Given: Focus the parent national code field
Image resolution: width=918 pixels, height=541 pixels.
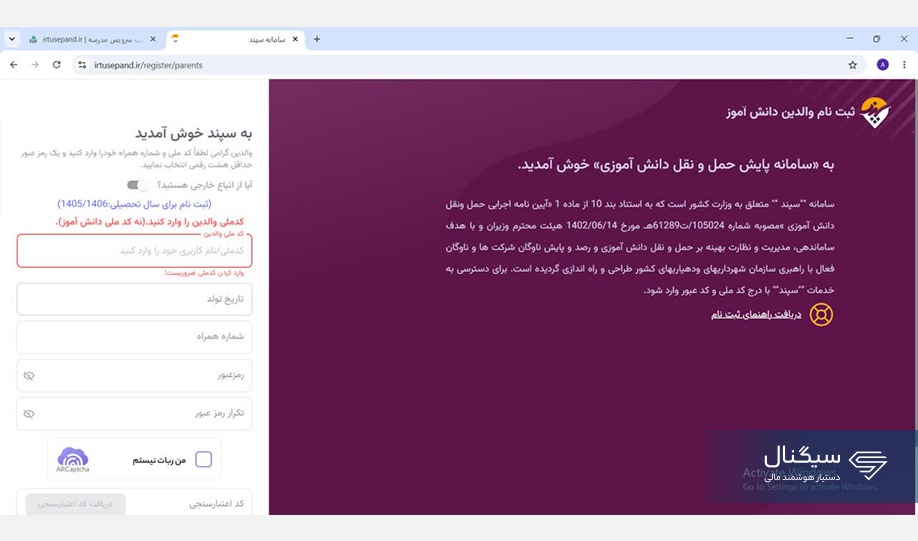Looking at the screenshot, I should pyautogui.click(x=135, y=251).
